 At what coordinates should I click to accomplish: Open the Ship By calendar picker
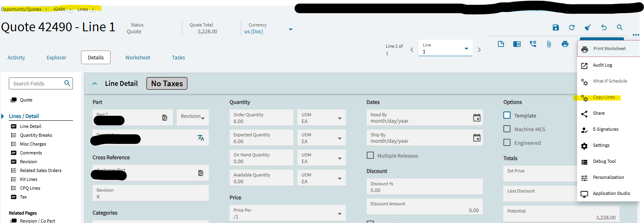477,138
